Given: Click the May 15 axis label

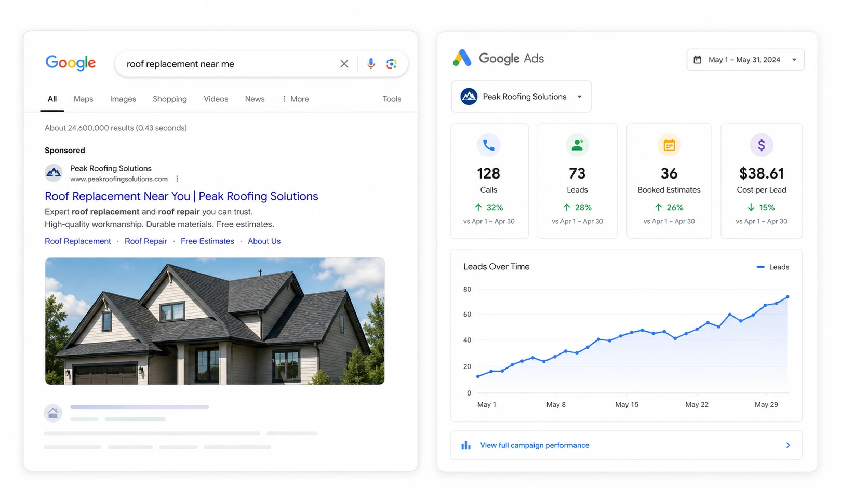Looking at the screenshot, I should point(627,405).
